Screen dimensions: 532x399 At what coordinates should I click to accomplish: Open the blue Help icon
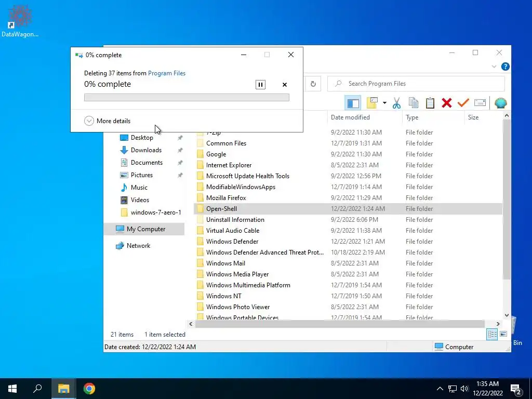tap(505, 66)
